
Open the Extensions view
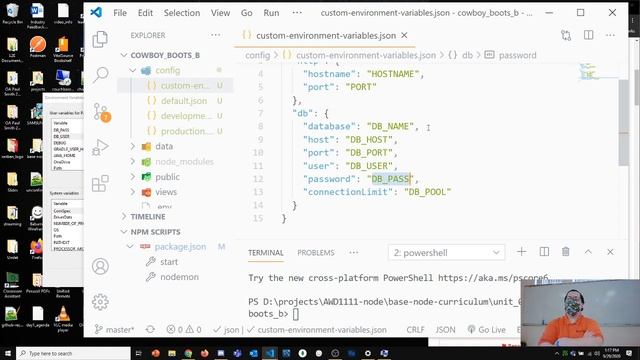(x=100, y=183)
